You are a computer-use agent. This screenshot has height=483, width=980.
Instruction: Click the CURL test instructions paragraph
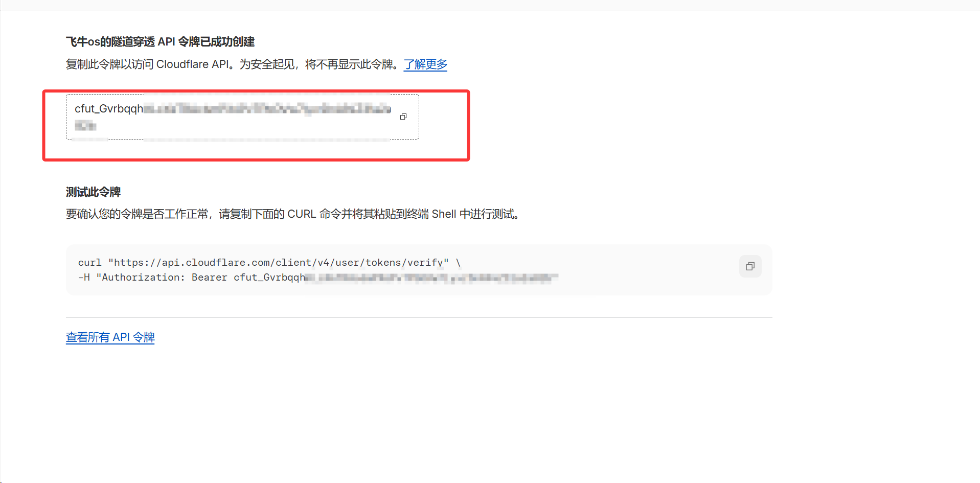(x=293, y=214)
